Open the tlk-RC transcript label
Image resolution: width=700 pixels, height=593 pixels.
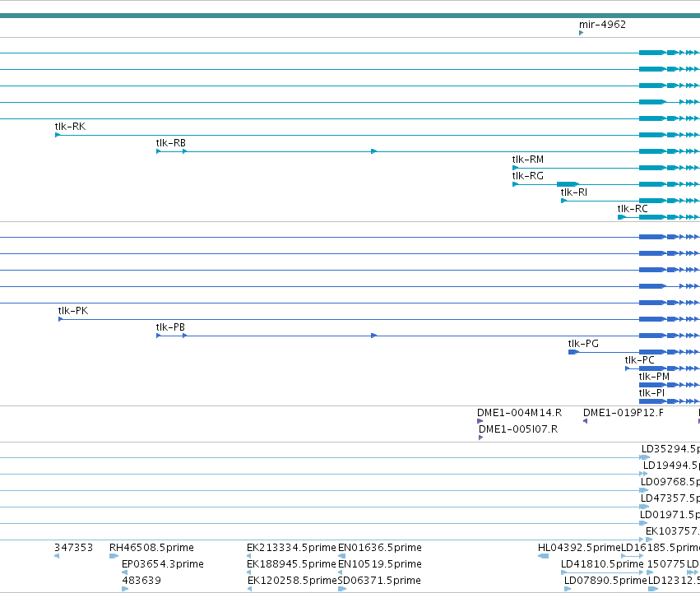(x=633, y=209)
